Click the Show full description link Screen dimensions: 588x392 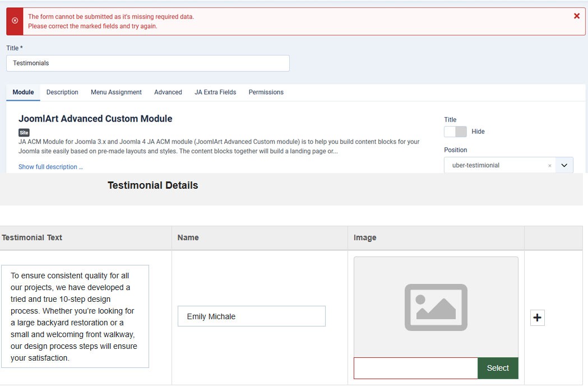tap(50, 167)
